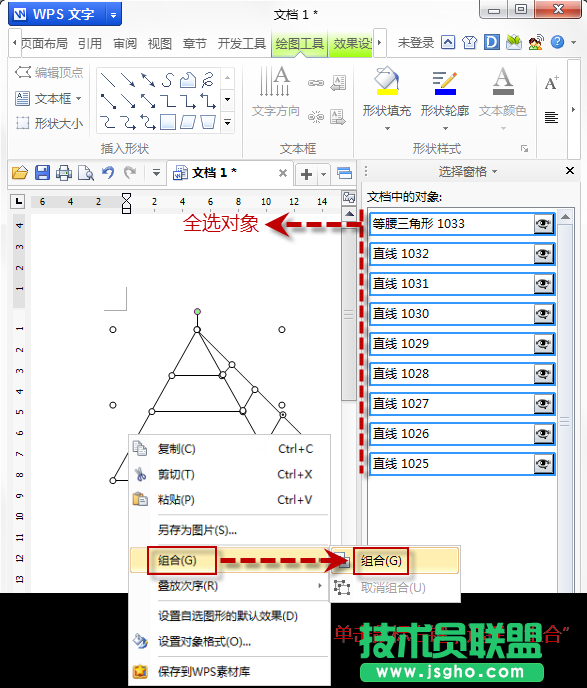Hide the 直线 1025 object
This screenshot has height=688, width=587.
coord(543,464)
